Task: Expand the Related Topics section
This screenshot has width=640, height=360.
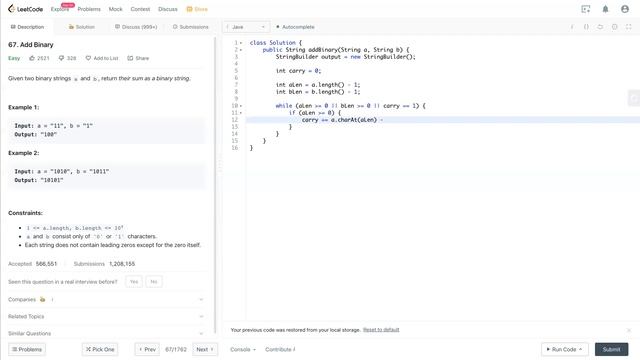Action: [201, 316]
